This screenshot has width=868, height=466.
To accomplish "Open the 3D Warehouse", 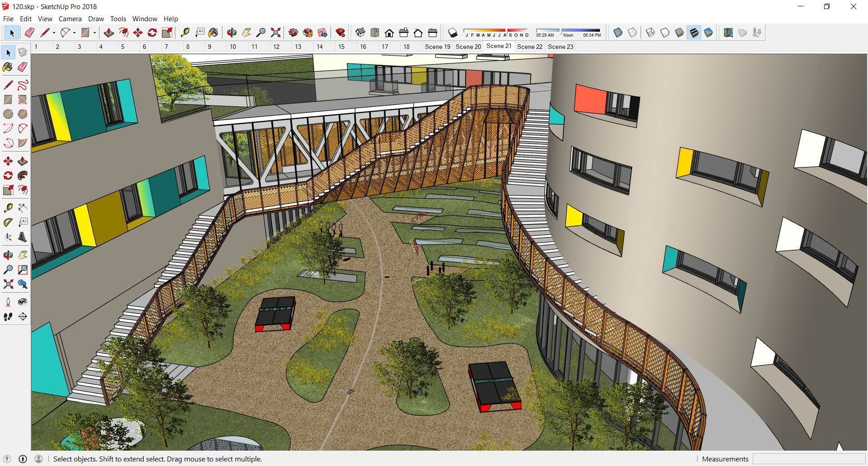I will click(293, 33).
